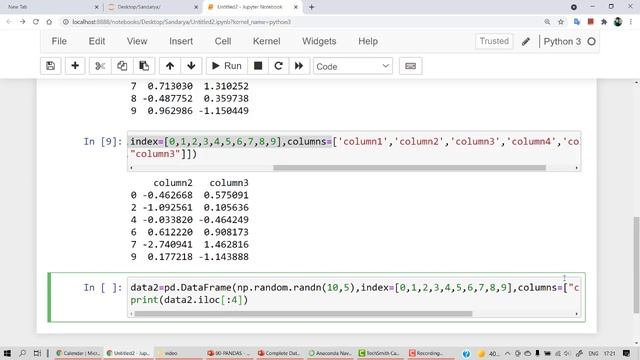The image size is (640, 360).
Task: Open the browser zoom magnifier icon
Action: pyautogui.click(x=547, y=22)
